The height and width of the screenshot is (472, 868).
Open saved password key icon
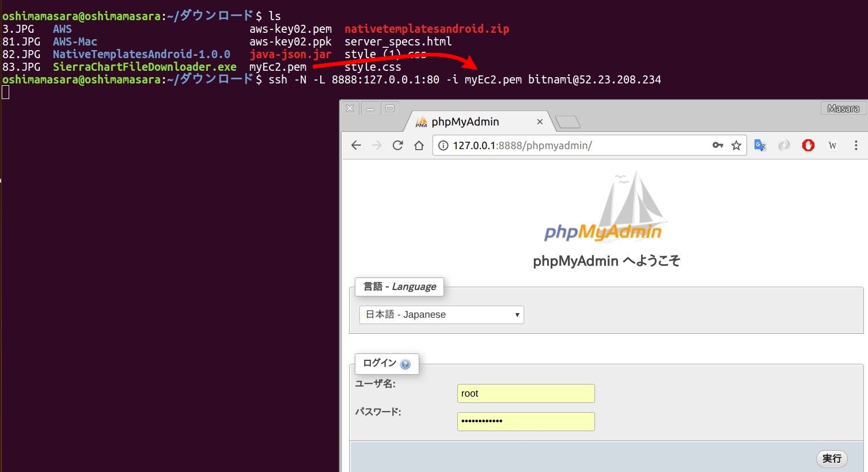(x=718, y=145)
